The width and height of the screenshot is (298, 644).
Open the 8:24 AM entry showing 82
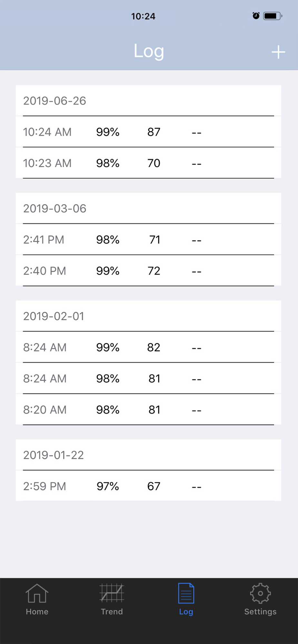tap(148, 347)
